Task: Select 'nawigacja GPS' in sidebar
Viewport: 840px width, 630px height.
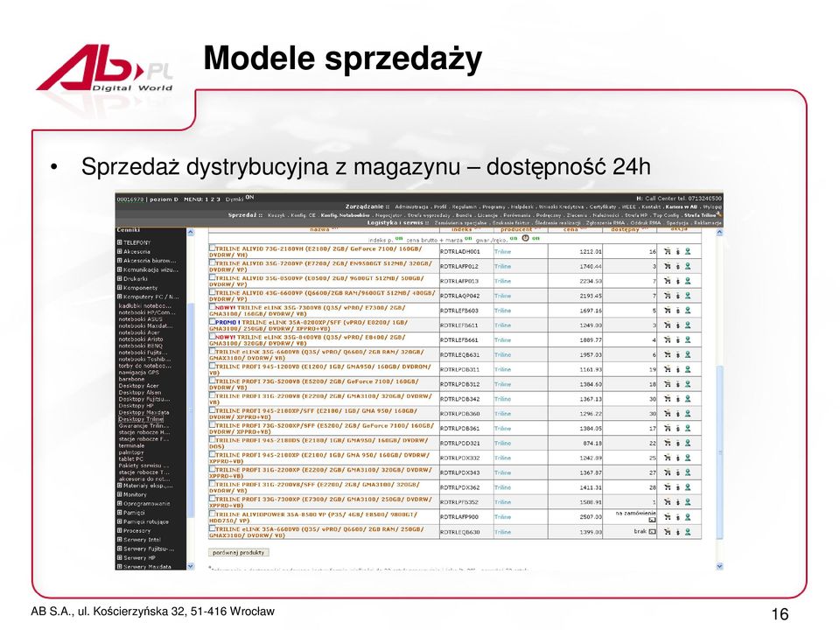Action: click(x=139, y=373)
